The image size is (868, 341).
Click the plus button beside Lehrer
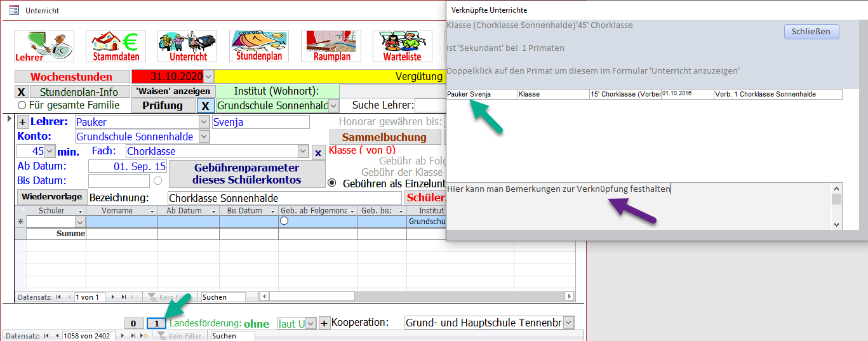[22, 122]
